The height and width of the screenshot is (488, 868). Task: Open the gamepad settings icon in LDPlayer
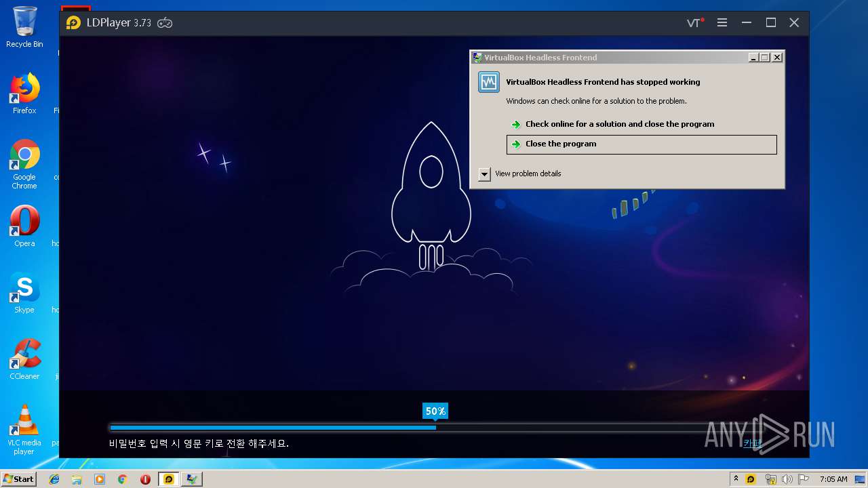click(x=165, y=23)
